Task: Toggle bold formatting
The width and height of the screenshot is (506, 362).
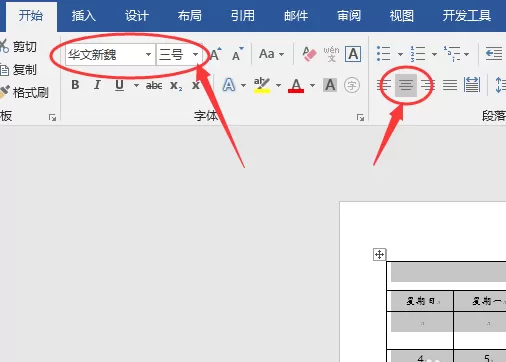Action: [75, 85]
